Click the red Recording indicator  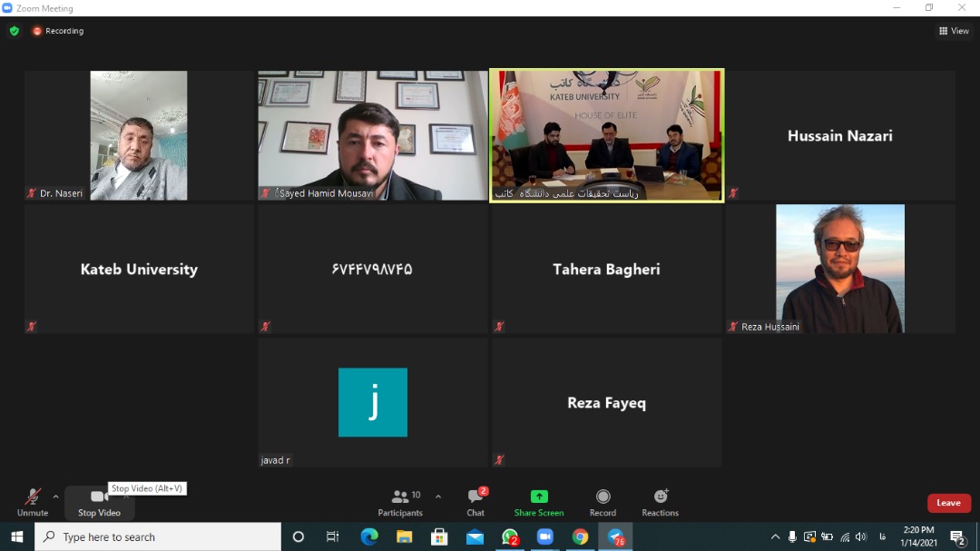58,31
